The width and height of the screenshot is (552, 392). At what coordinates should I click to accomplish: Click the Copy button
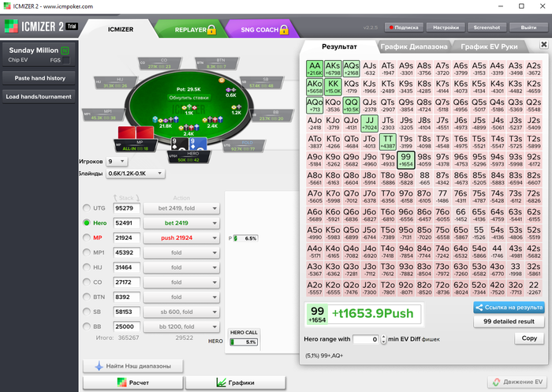click(529, 338)
